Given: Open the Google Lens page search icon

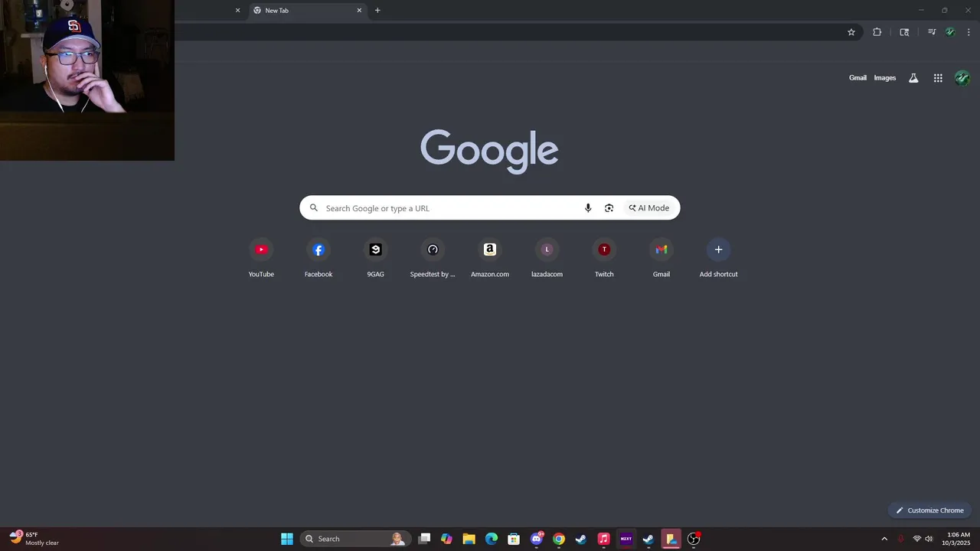Looking at the screenshot, I should (904, 32).
